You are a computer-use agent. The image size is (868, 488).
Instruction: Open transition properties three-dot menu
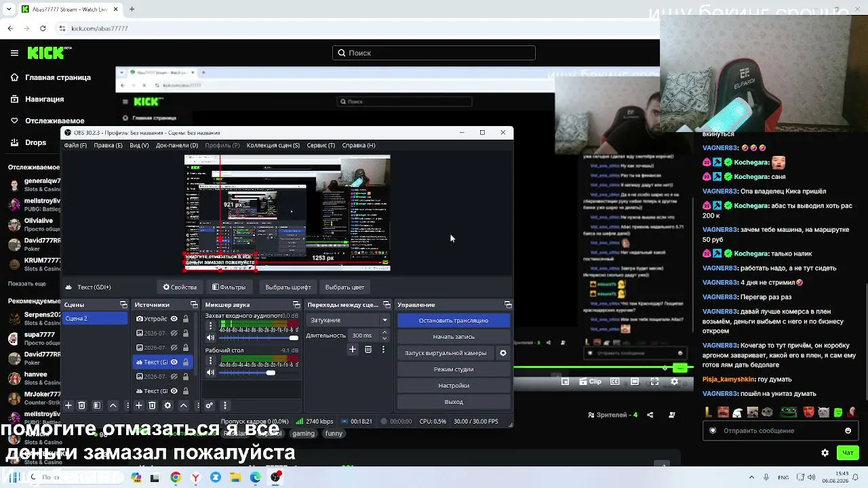click(384, 349)
